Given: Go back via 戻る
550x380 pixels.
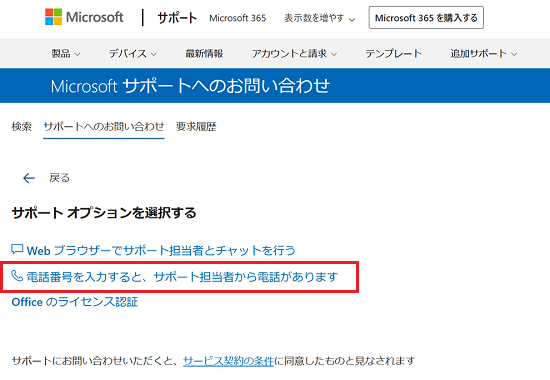Looking at the screenshot, I should pos(59,178).
